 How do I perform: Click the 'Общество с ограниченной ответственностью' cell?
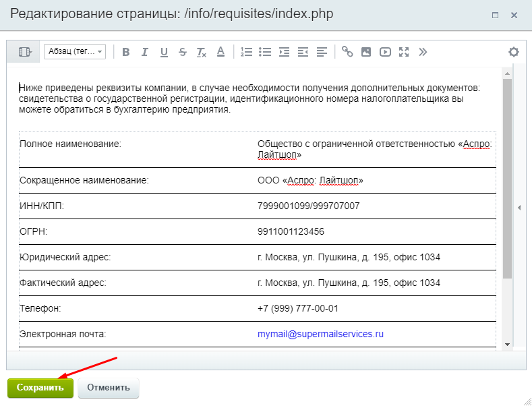[x=377, y=149]
